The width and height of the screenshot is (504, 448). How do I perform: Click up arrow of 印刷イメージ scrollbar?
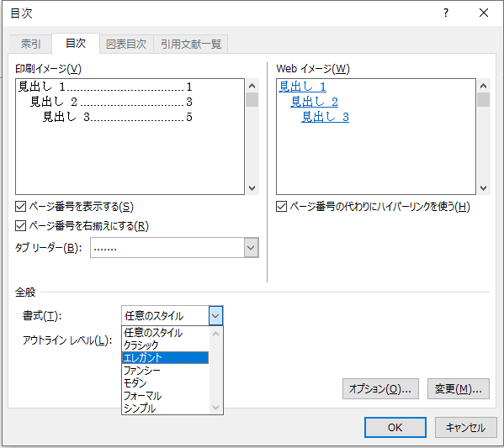click(x=252, y=86)
